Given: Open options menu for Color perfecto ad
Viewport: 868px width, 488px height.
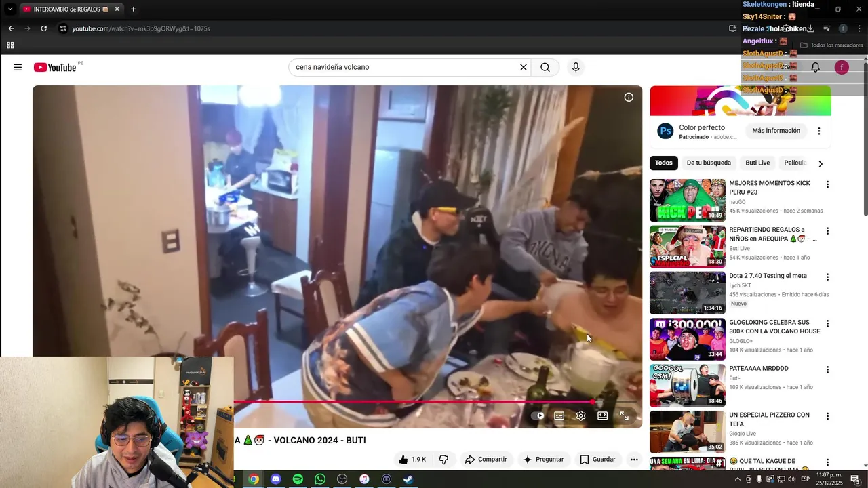Looking at the screenshot, I should [818, 131].
